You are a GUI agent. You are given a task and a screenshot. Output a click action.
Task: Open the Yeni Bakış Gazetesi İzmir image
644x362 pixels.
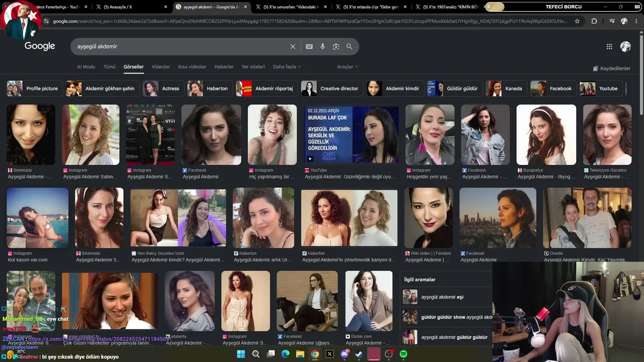pos(178,218)
